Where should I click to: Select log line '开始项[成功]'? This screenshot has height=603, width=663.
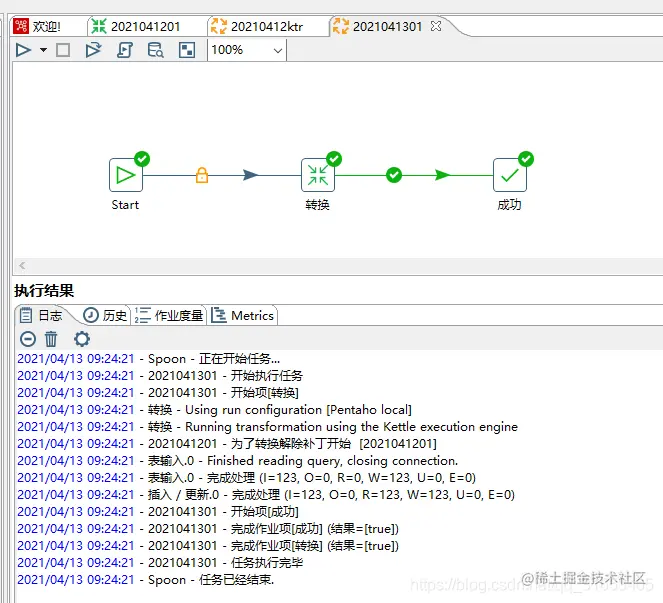tap(158, 512)
